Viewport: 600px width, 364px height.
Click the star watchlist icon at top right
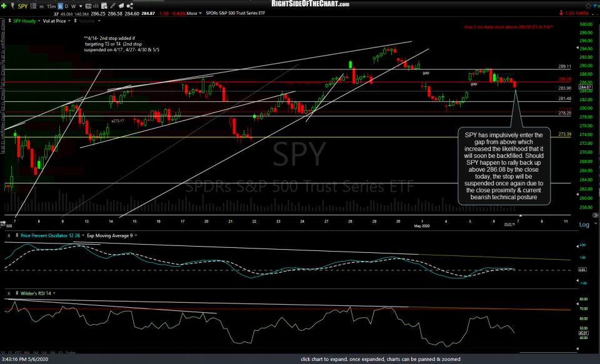point(587,5)
